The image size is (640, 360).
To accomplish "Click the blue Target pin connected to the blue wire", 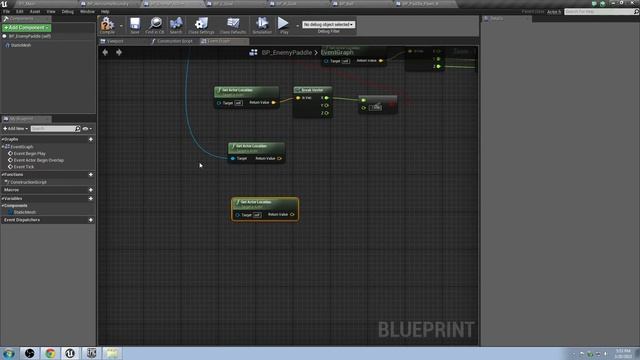I will pos(233,158).
